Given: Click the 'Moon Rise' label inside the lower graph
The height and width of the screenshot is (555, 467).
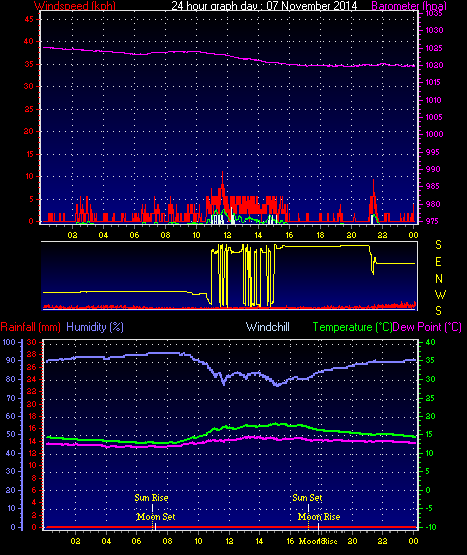Looking at the screenshot, I should tap(319, 517).
